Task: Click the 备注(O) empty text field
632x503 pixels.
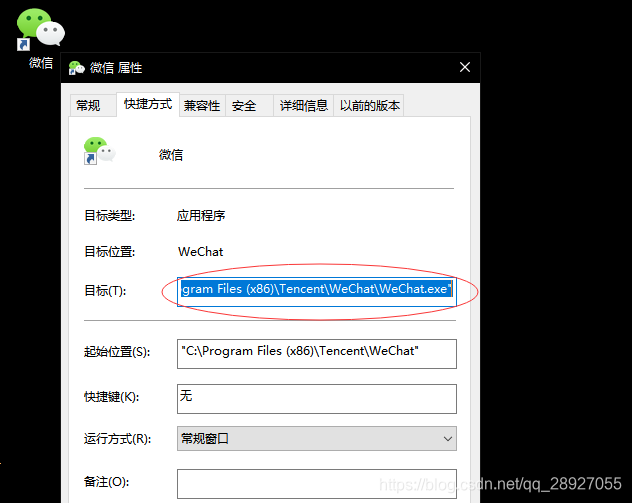Action: coord(317,484)
